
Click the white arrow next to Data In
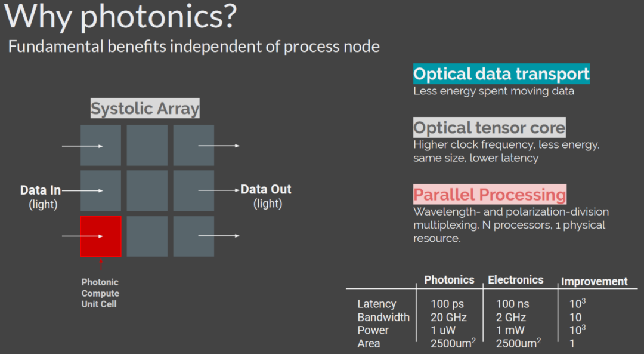tap(82, 190)
